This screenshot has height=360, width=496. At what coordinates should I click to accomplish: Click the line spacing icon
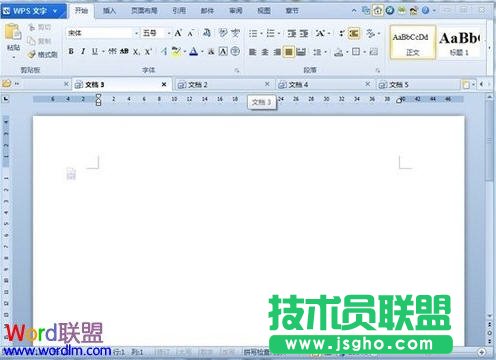pyautogui.click(x=317, y=52)
